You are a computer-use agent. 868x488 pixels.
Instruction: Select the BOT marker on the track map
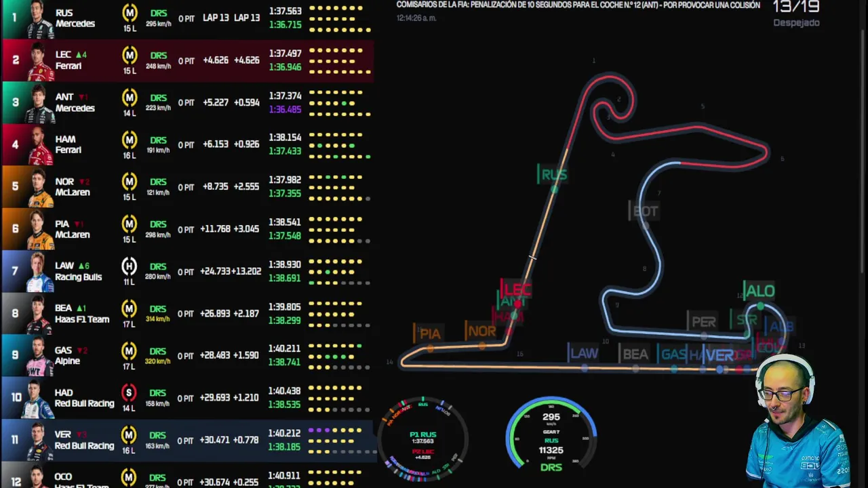(645, 211)
